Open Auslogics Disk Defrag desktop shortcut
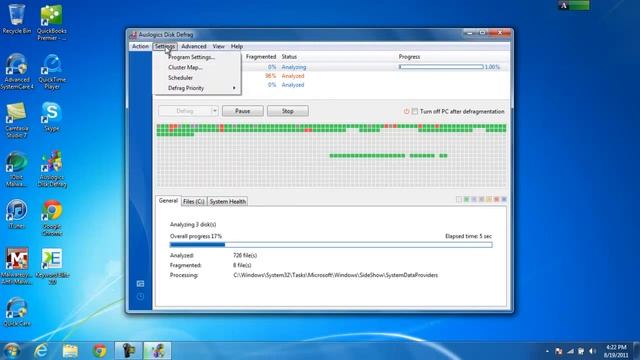Image resolution: width=640 pixels, height=360 pixels. pos(52,169)
